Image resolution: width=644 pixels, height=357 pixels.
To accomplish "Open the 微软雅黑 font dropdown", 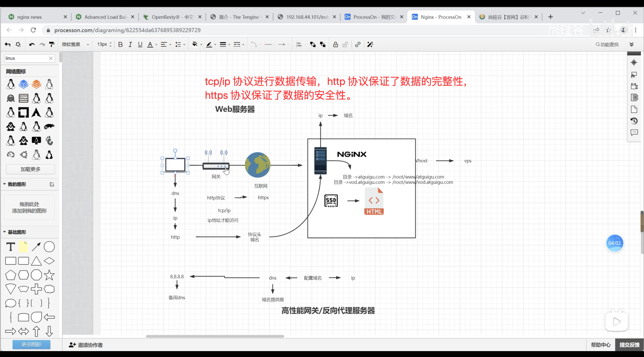I will (x=75, y=45).
